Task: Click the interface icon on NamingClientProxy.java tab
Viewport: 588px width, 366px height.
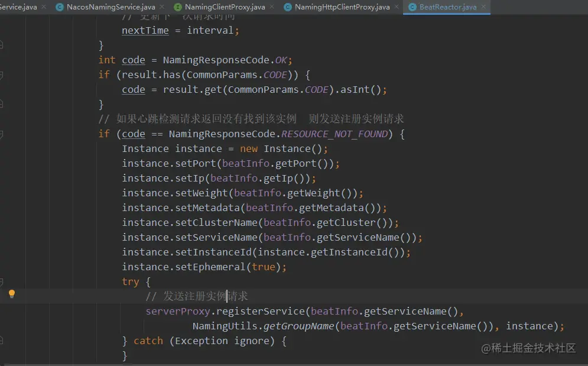Action: [x=178, y=7]
